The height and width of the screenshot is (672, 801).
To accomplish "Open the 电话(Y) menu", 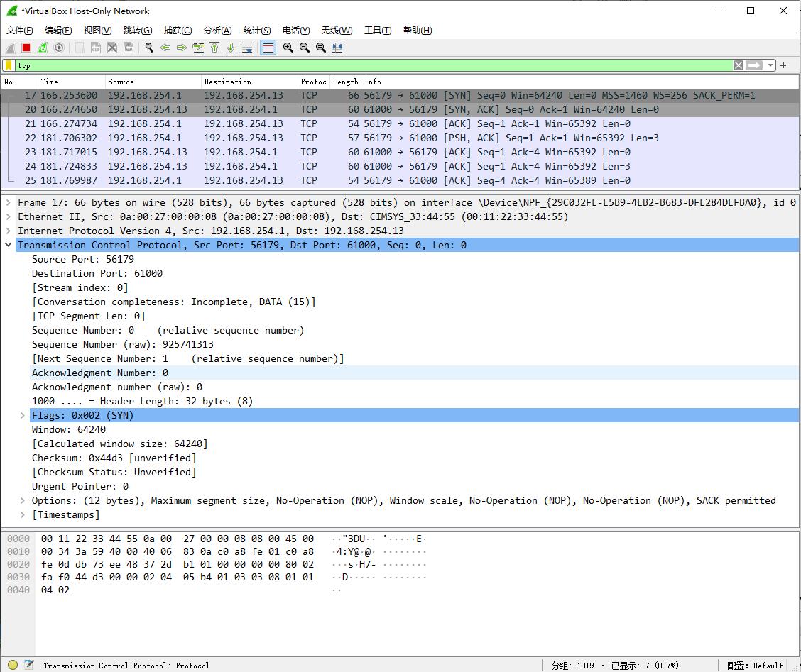I will [296, 31].
